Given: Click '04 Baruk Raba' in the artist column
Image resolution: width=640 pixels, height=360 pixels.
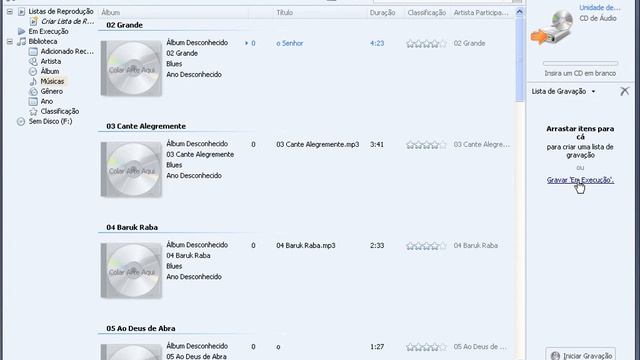Looking at the screenshot, I should click(x=476, y=246).
